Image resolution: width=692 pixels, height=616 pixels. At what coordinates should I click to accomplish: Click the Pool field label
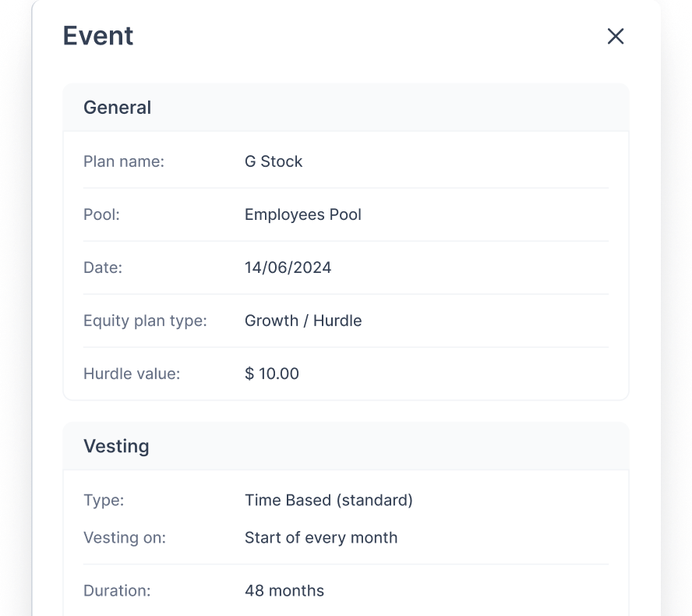(102, 214)
